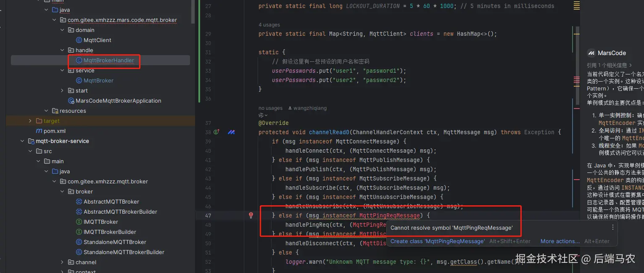Screen dimensions: 644x273
Task: Click the underlined MqttPingReqMessage on line 47
Action: pos(390,215)
